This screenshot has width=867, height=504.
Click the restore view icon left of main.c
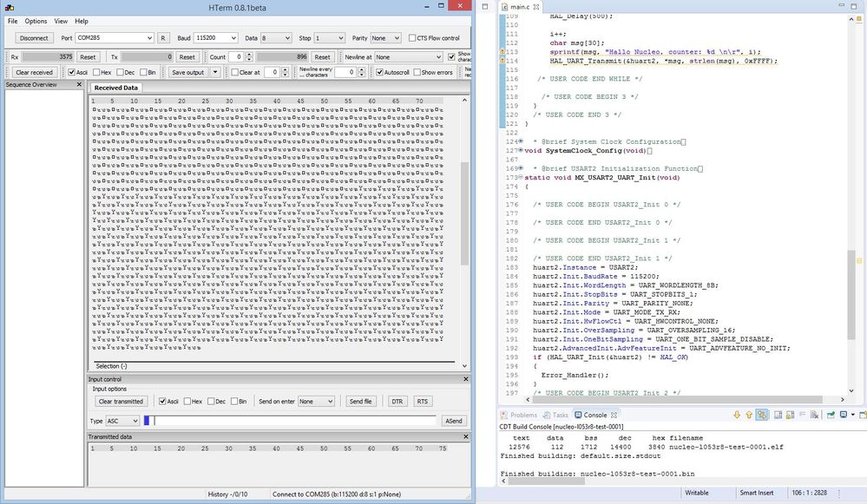485,7
